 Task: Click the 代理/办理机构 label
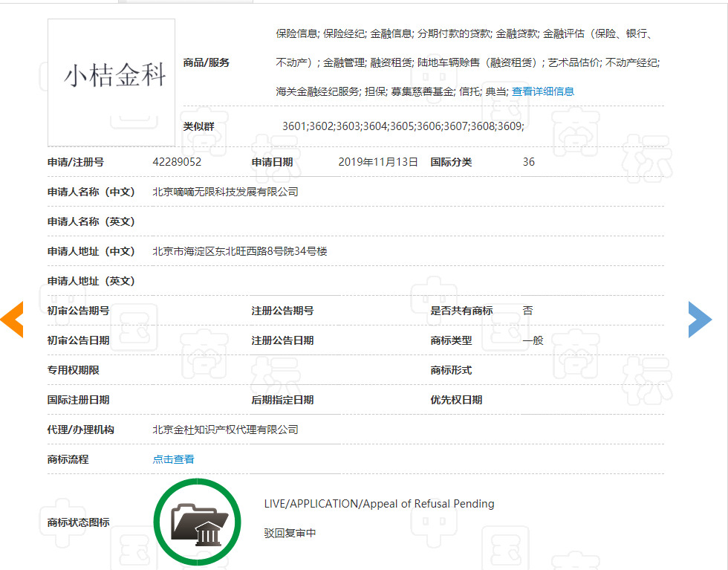[x=81, y=430]
